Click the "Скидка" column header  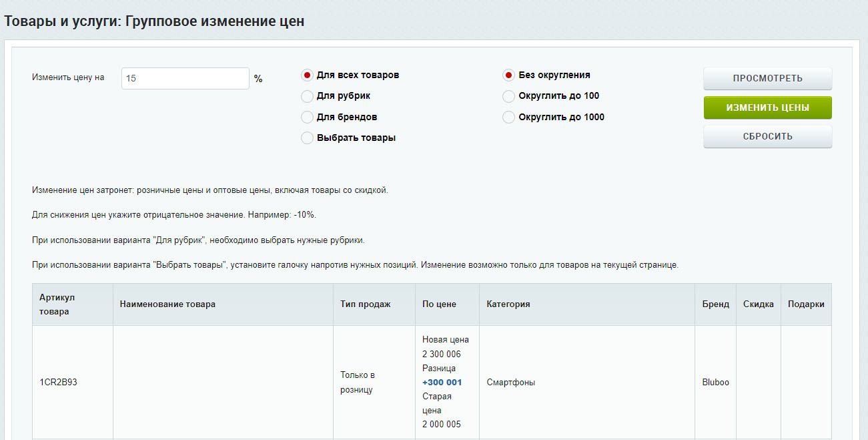pos(758,304)
